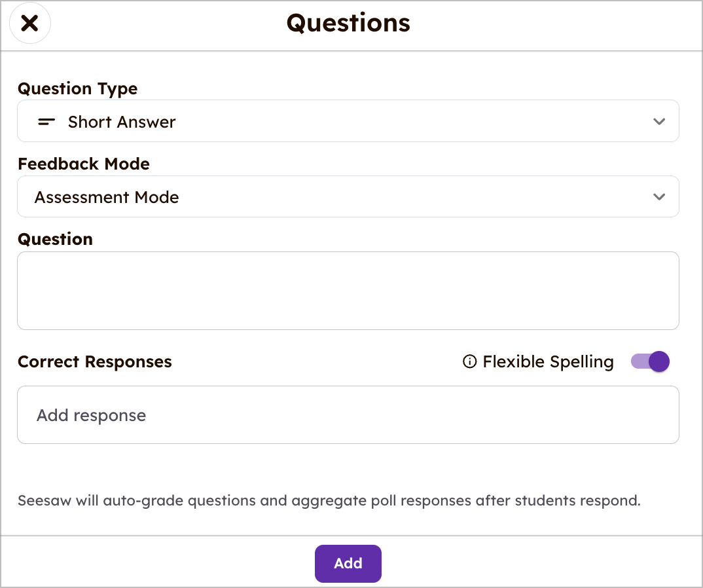Click the Flexible Spelling info icon

point(469,361)
